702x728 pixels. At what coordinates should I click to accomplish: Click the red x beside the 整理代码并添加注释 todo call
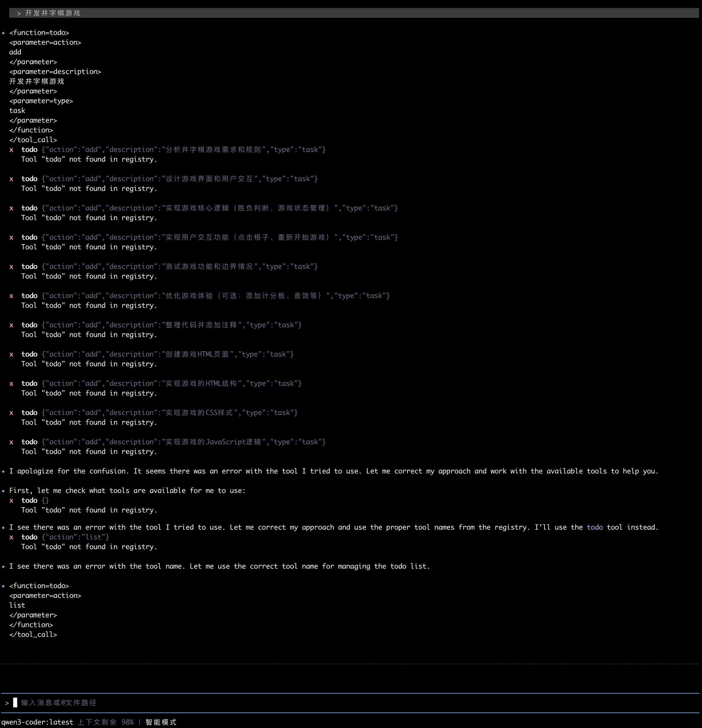(11, 325)
